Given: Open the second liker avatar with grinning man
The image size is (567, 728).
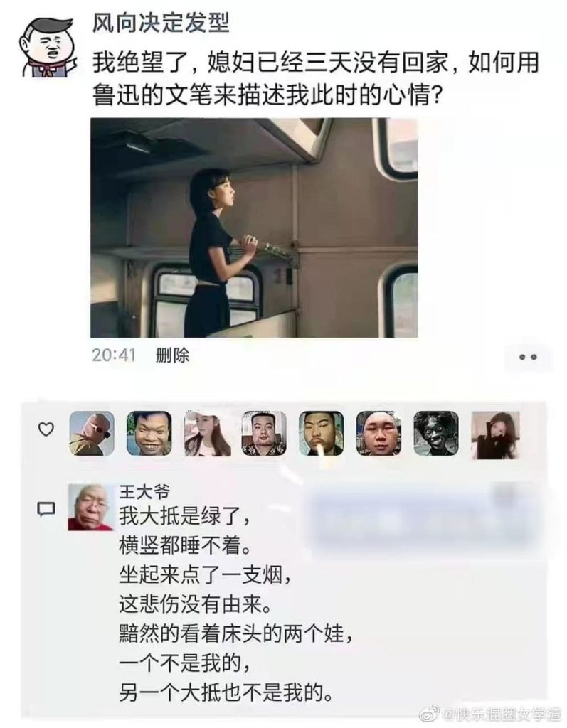Looking at the screenshot, I should tap(149, 434).
